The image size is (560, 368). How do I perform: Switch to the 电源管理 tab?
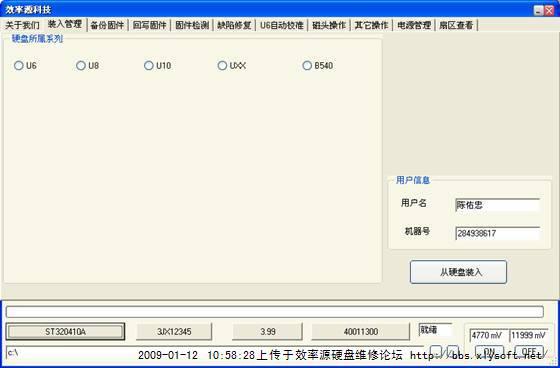tap(414, 25)
